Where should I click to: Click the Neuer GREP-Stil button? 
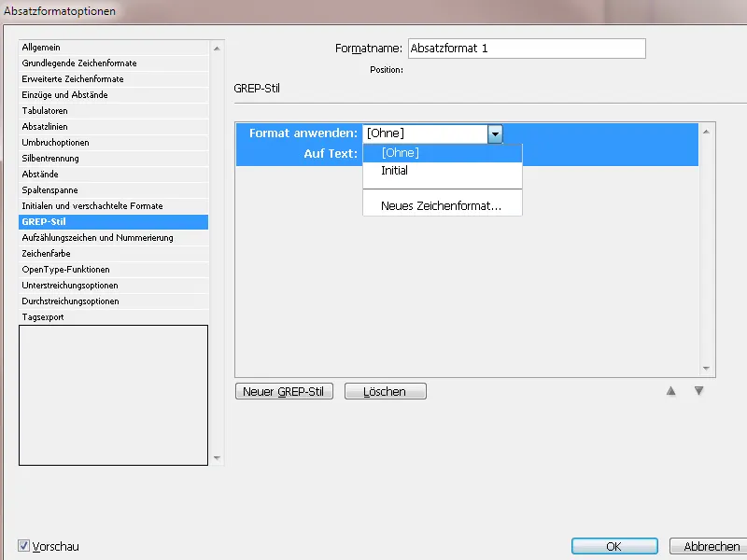click(x=284, y=391)
